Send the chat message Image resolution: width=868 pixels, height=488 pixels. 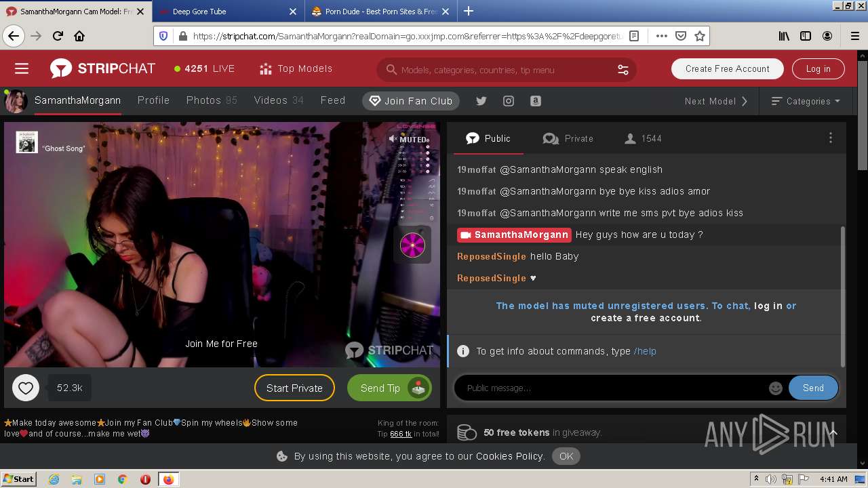click(813, 388)
